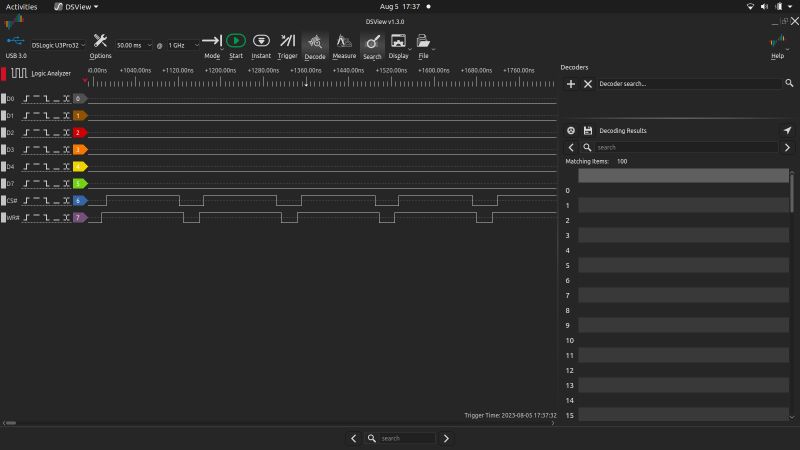
Task: Open the Options wrench tool
Action: coord(100,46)
